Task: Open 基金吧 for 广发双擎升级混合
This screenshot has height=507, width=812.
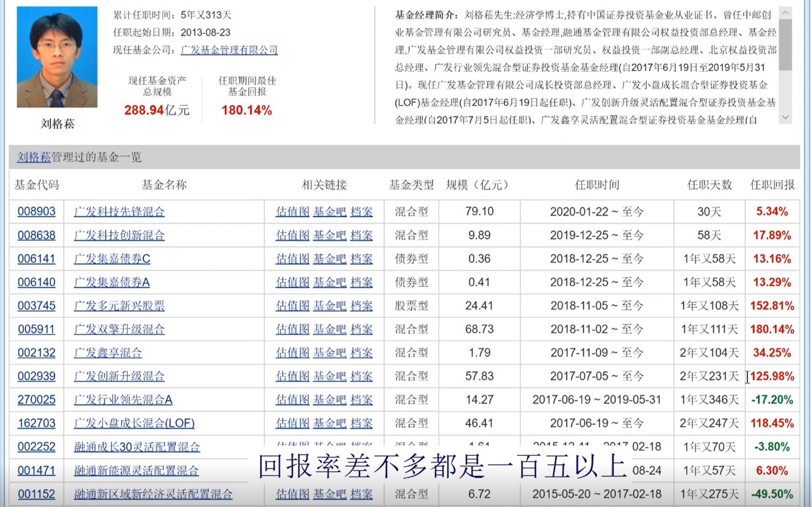Action: pyautogui.click(x=330, y=330)
